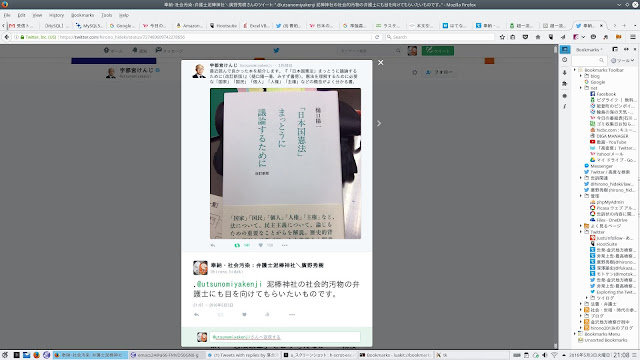This screenshot has height=360, width=640.
Task: Click the Home icon in the Firefox toolbar
Action: click(x=538, y=37)
